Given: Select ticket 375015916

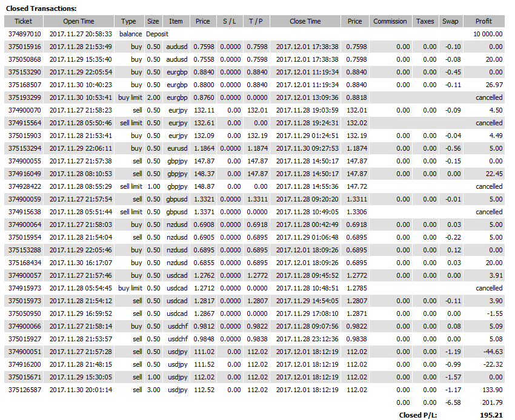Looking at the screenshot, I should click(25, 47).
